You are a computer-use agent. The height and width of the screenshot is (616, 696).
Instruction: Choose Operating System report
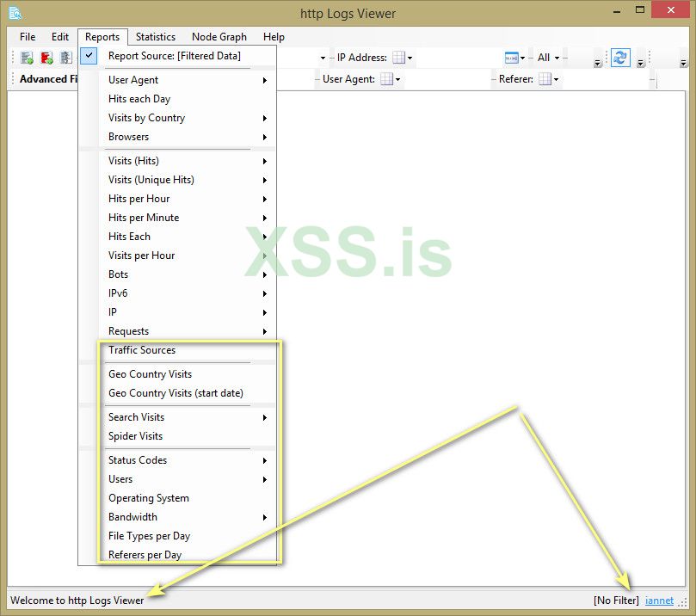177,498
